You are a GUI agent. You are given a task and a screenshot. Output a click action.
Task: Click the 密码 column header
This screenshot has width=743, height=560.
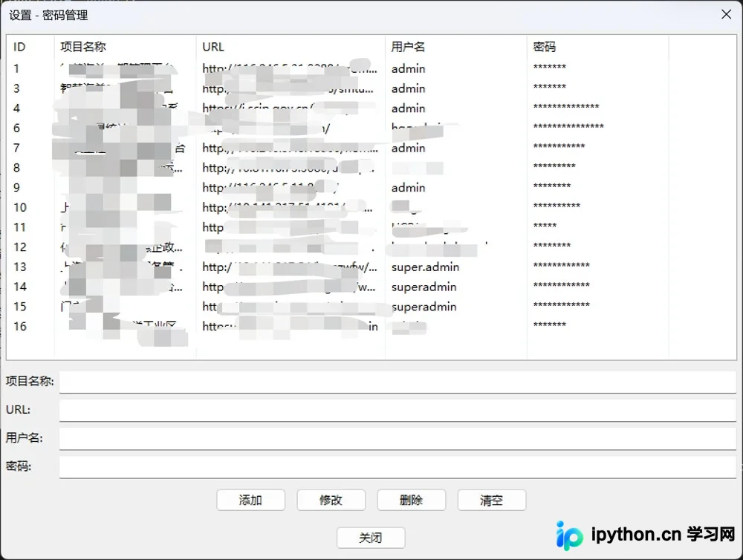pos(597,47)
